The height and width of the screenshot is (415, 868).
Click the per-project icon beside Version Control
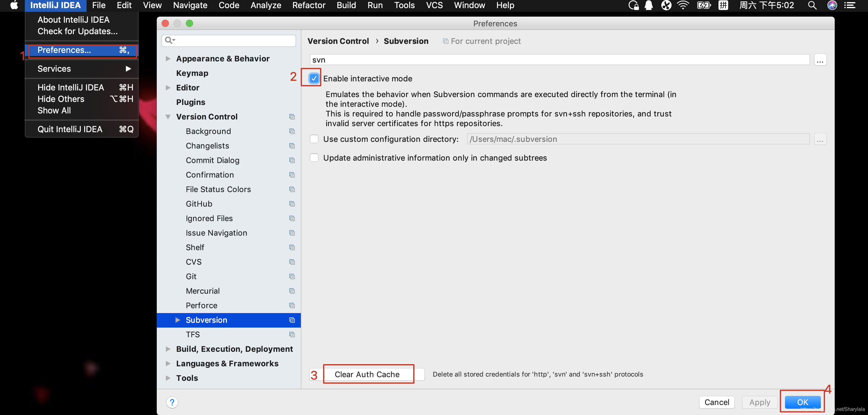click(292, 116)
